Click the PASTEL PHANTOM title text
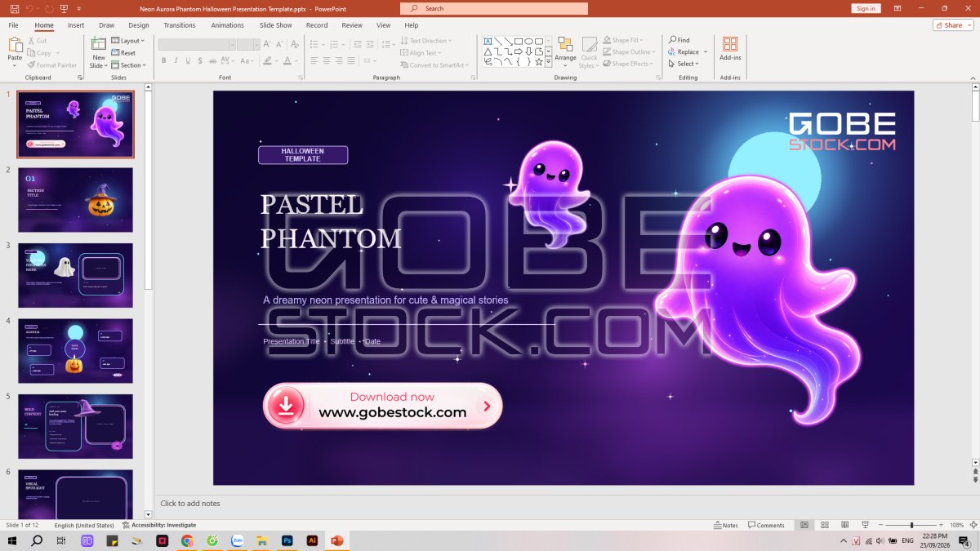Viewport: 980px width, 551px height. click(331, 221)
